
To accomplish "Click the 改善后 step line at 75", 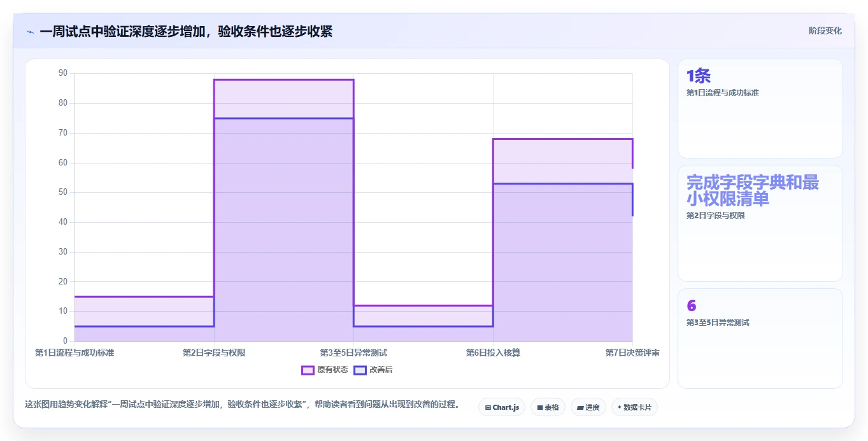I will pos(283,118).
